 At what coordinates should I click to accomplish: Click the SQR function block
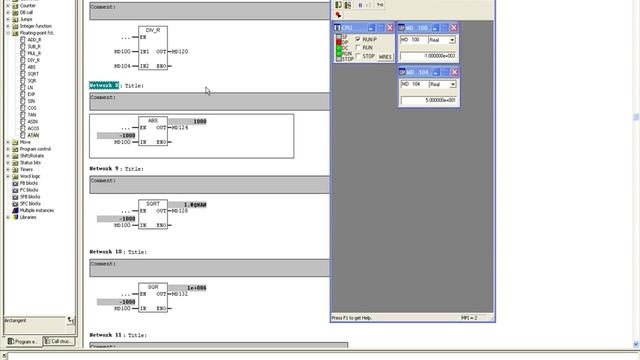point(153,298)
